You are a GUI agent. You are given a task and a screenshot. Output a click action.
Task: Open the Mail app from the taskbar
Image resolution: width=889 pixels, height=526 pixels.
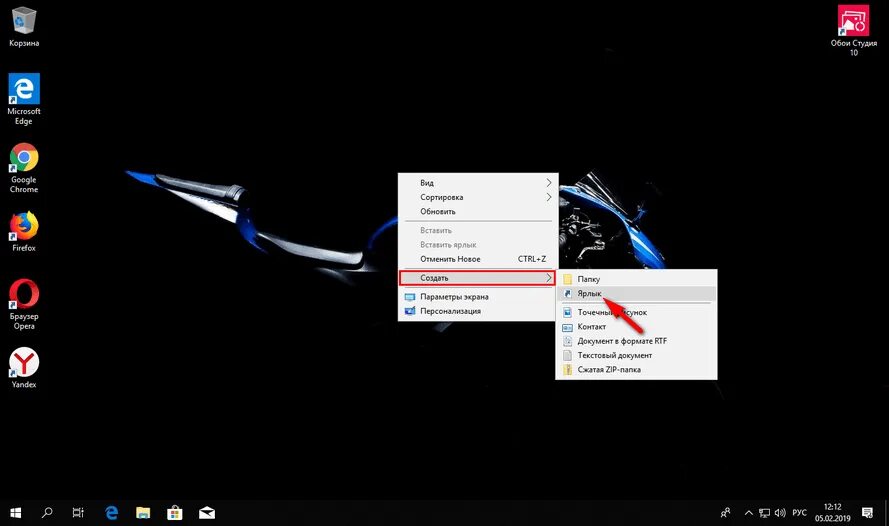(207, 512)
